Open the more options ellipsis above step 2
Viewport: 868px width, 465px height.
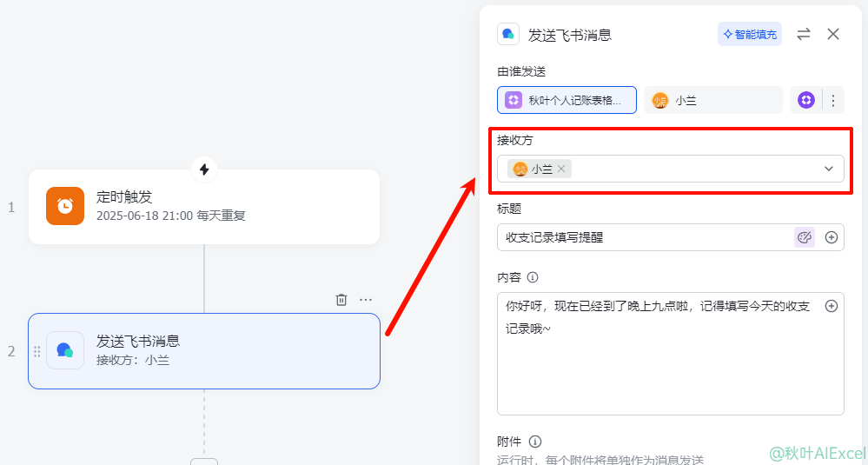click(x=366, y=300)
